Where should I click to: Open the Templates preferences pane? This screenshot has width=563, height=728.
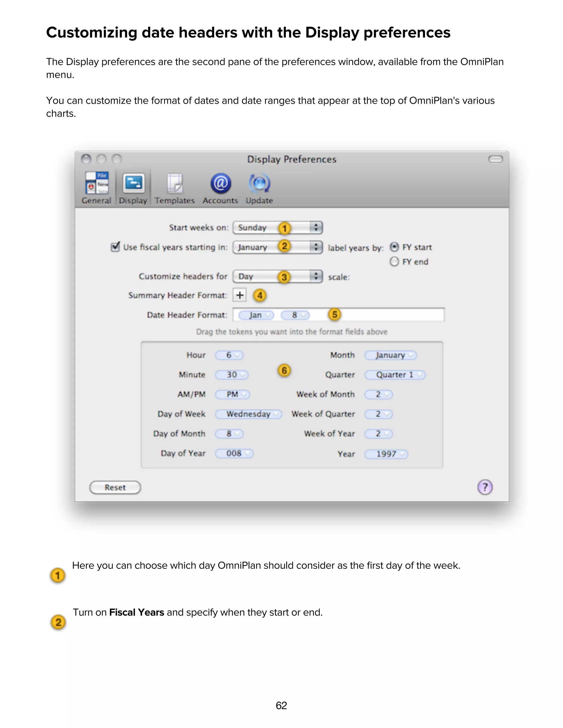175,188
